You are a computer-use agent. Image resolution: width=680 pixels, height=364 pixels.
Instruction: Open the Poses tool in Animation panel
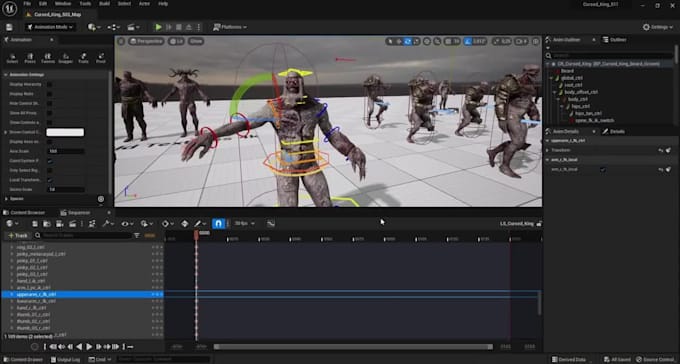(x=30, y=58)
